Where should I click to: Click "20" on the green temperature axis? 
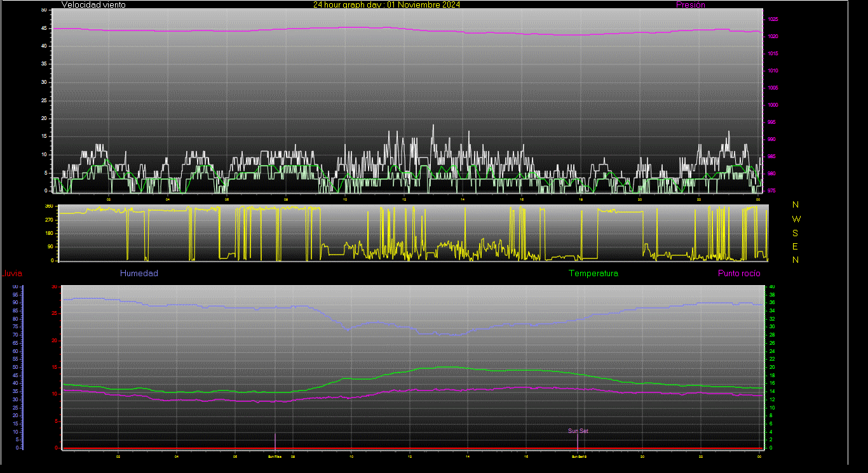(x=772, y=367)
